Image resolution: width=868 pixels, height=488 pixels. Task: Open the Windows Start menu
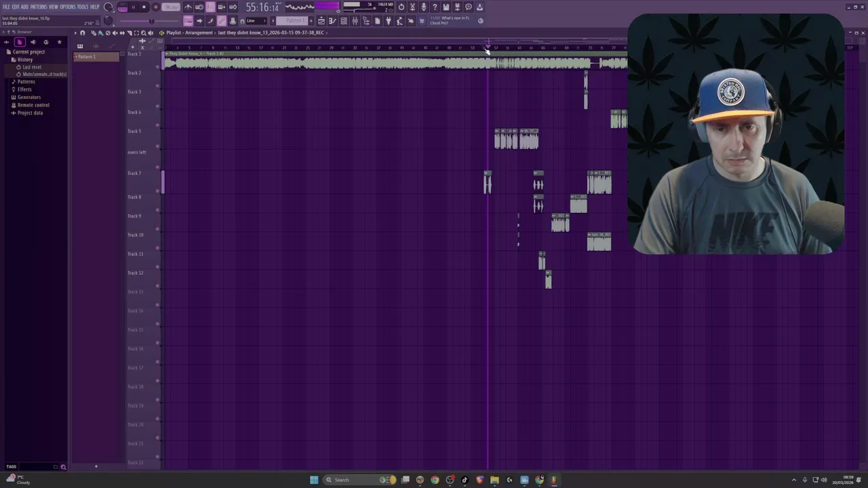tap(314, 480)
